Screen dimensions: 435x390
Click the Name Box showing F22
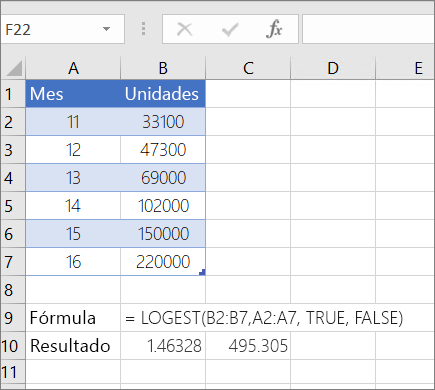(x=63, y=29)
